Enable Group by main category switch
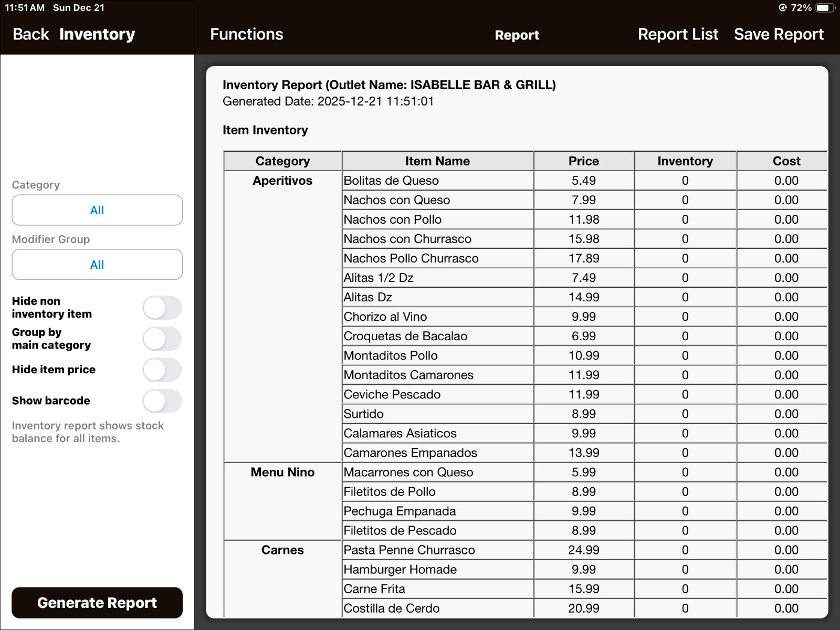840x630 pixels. coord(162,339)
